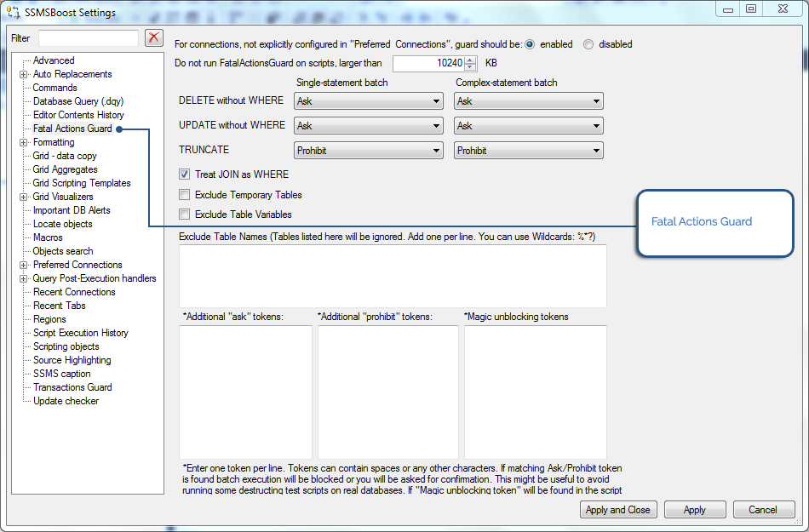Open the Macros settings page
The height and width of the screenshot is (532, 809).
pyautogui.click(x=48, y=237)
